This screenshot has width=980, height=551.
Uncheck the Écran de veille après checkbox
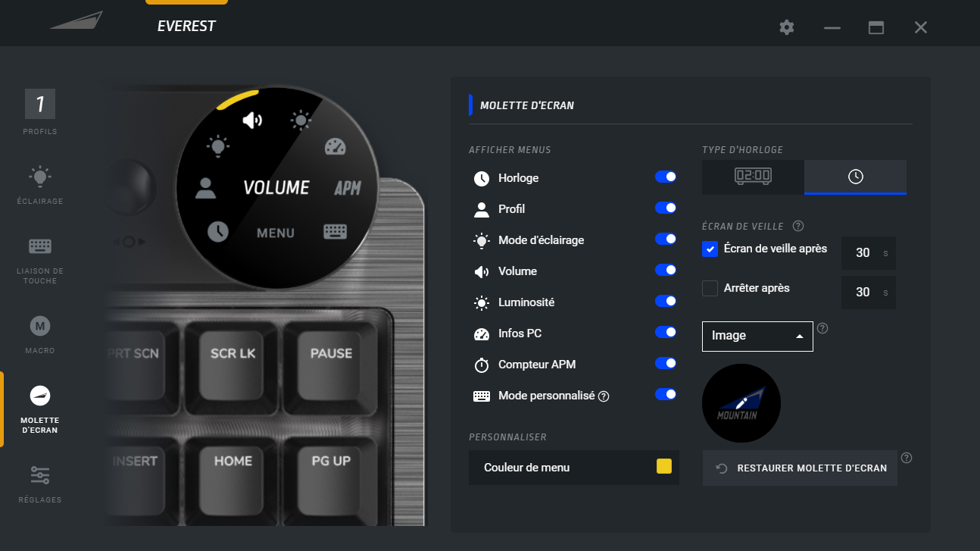[x=710, y=249]
